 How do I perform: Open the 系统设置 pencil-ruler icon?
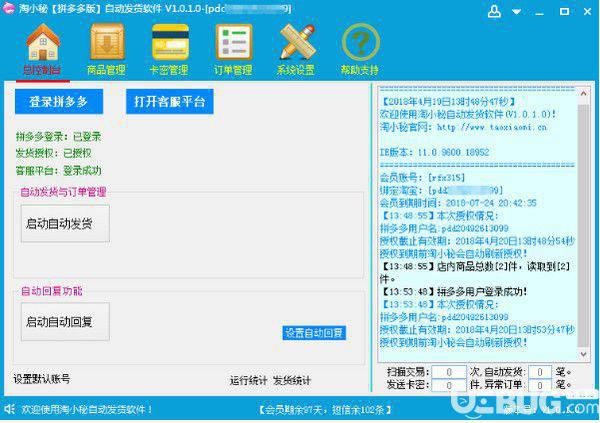pyautogui.click(x=297, y=42)
